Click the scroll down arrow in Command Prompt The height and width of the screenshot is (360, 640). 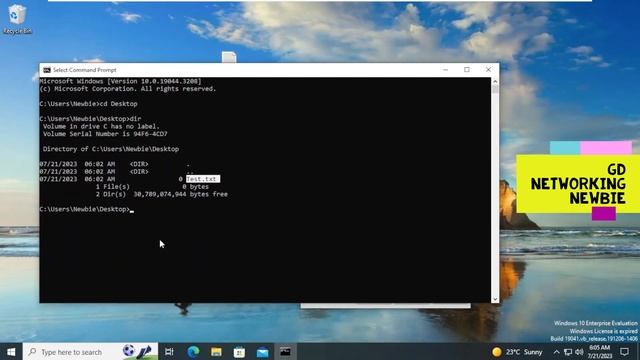click(x=495, y=299)
